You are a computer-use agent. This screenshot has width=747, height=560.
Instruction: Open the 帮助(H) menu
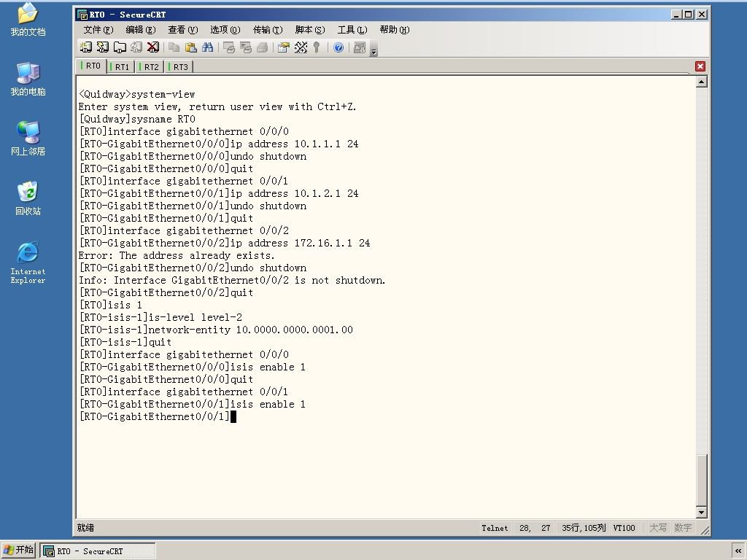tap(395, 29)
